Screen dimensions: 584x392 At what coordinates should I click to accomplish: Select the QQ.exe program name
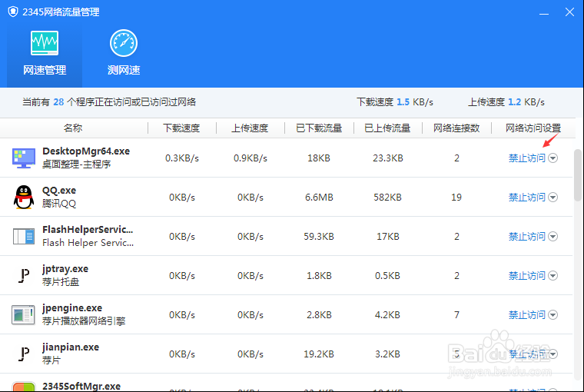59,191
